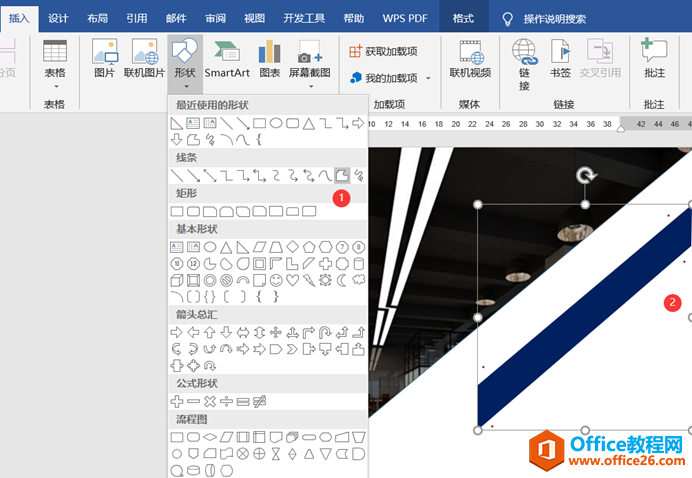This screenshot has height=478, width=692.
Task: Pick the multiply sign in 公式形状
Action: coord(210,401)
